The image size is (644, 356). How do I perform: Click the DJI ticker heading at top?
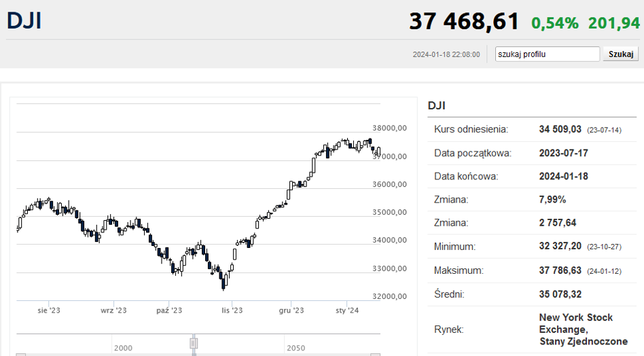point(24,21)
